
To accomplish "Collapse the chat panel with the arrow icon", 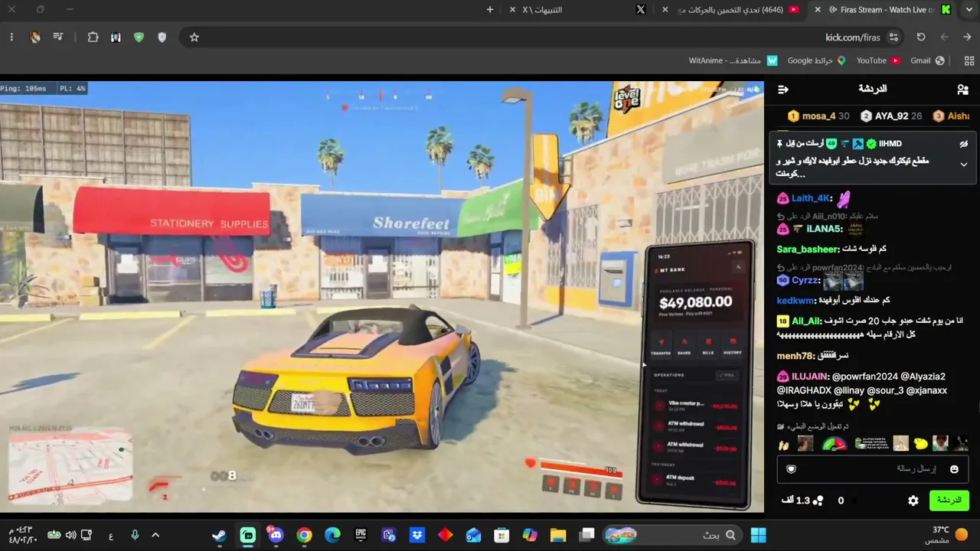I will point(783,90).
